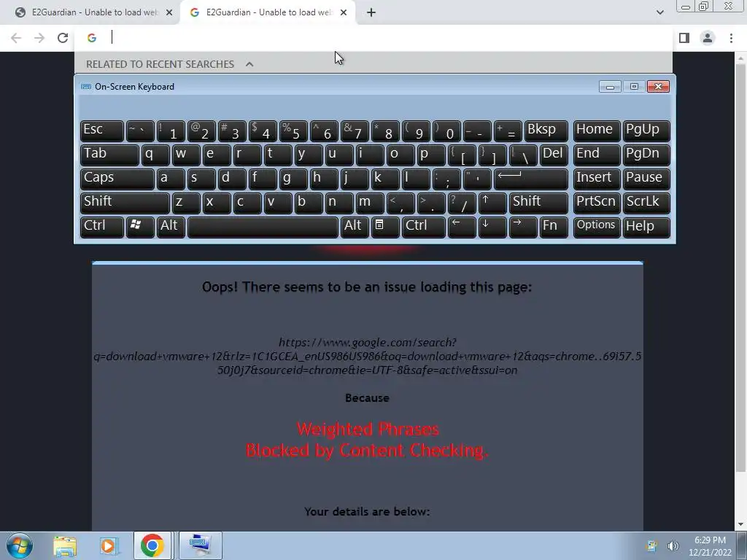The image size is (747, 560).
Task: Toggle the left Shift key
Action: tap(125, 203)
